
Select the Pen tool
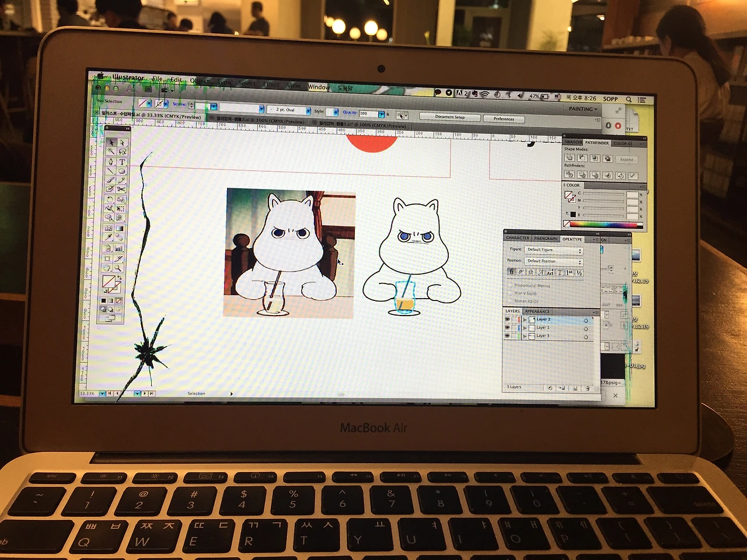pyautogui.click(x=111, y=162)
